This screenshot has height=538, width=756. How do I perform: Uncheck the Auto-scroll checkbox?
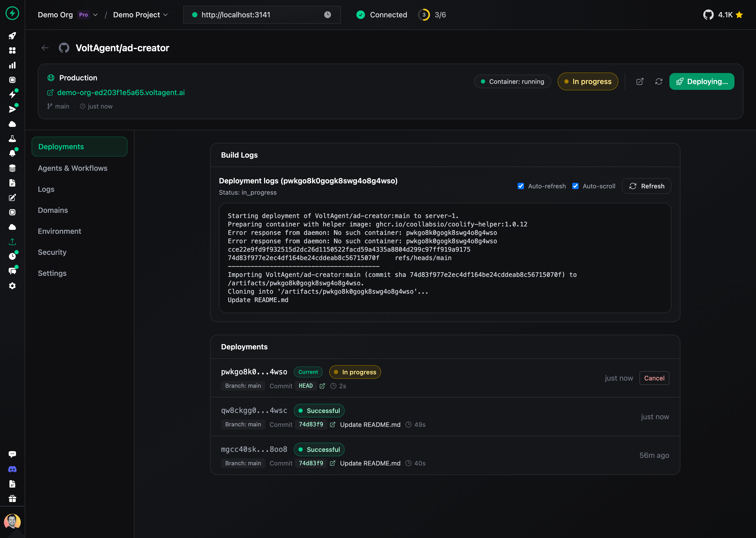pyautogui.click(x=575, y=186)
